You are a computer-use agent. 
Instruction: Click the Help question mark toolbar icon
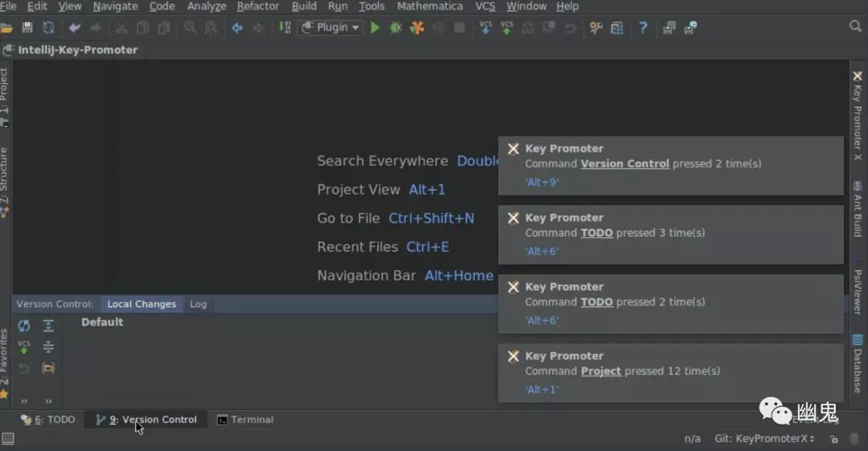tap(643, 27)
